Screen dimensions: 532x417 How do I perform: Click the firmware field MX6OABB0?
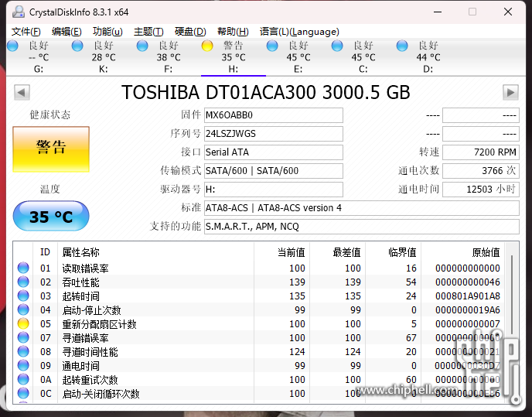[274, 115]
